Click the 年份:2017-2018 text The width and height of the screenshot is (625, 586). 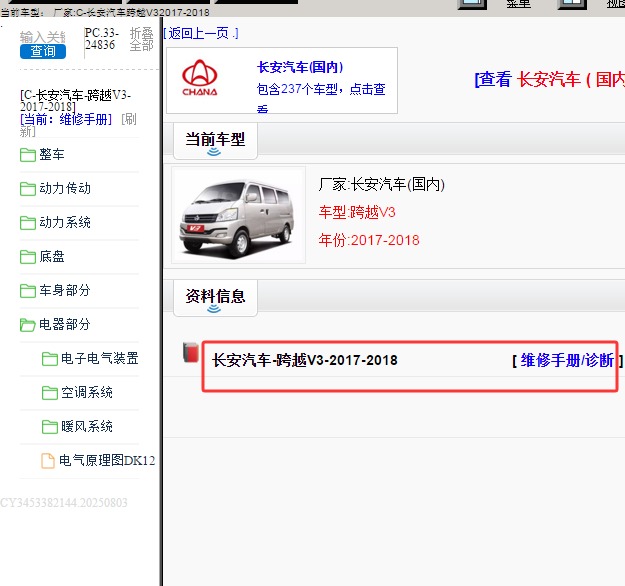[369, 240]
